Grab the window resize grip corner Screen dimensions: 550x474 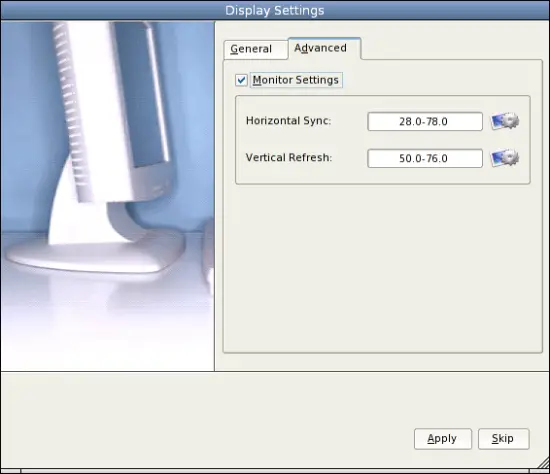click(542, 462)
